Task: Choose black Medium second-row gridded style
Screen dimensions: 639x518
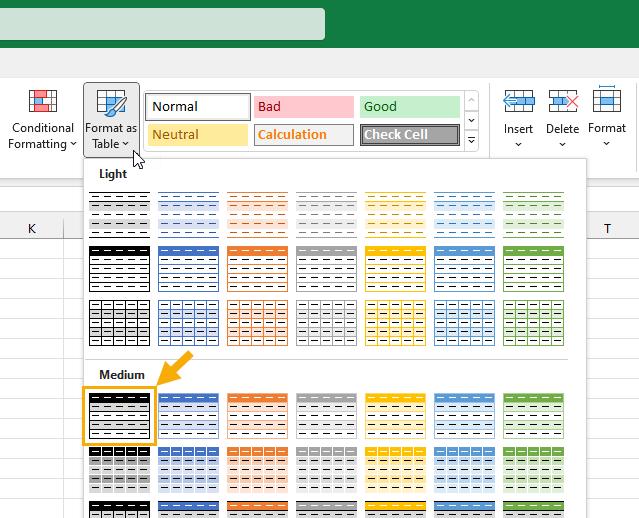Action: [119, 470]
